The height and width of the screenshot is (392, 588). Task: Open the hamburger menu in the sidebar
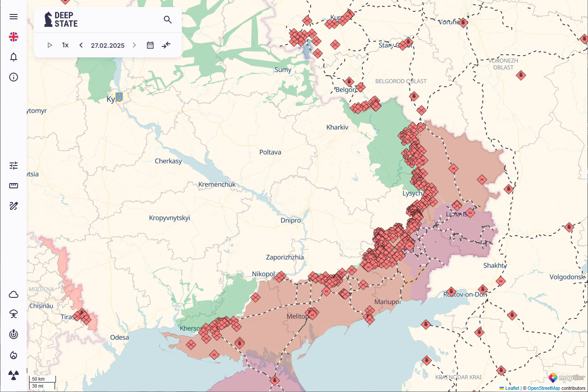pos(14,17)
